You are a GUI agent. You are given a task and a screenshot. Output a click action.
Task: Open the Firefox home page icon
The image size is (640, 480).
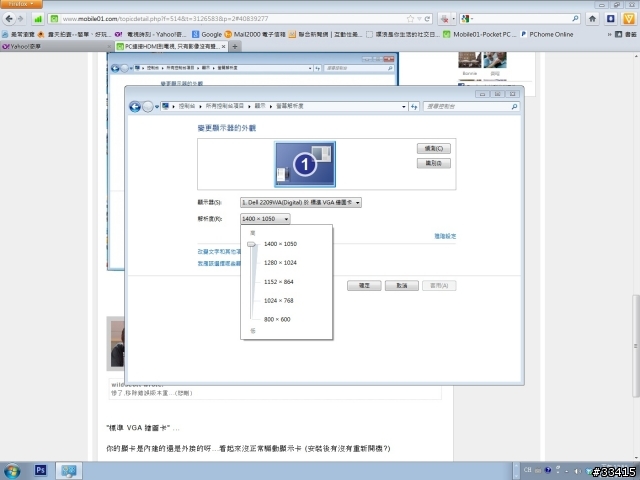click(592, 19)
